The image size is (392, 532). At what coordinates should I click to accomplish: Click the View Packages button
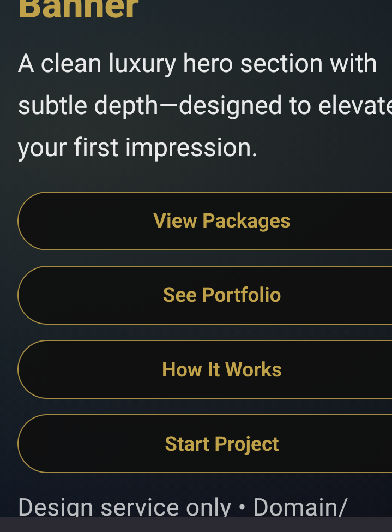221,221
